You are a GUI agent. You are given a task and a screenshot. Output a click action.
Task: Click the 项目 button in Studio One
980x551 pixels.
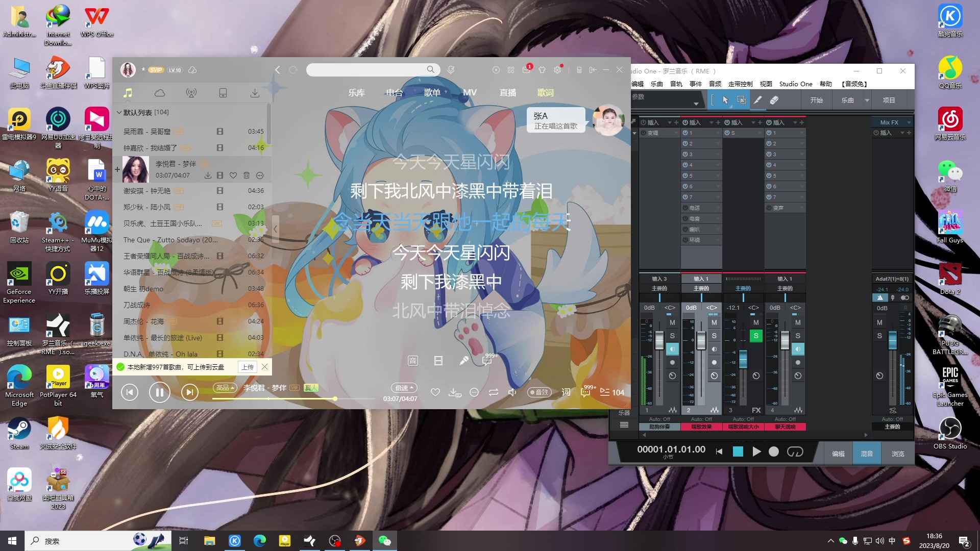[889, 101]
